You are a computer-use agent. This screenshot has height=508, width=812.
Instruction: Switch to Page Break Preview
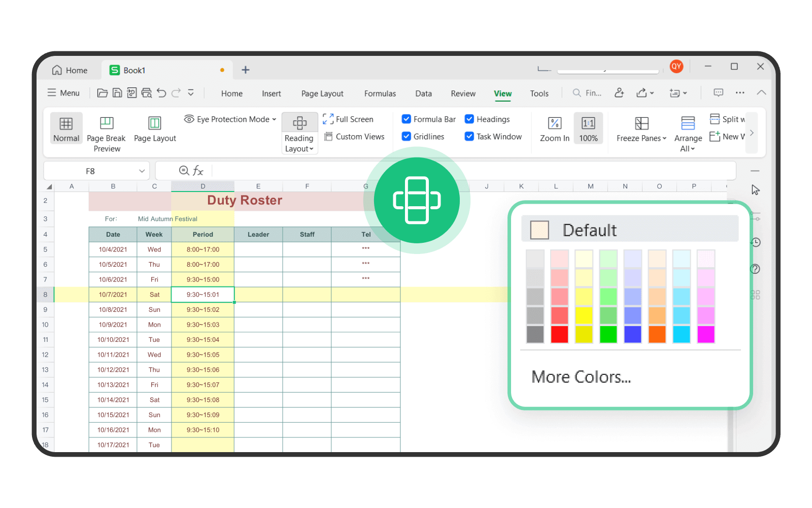point(106,123)
